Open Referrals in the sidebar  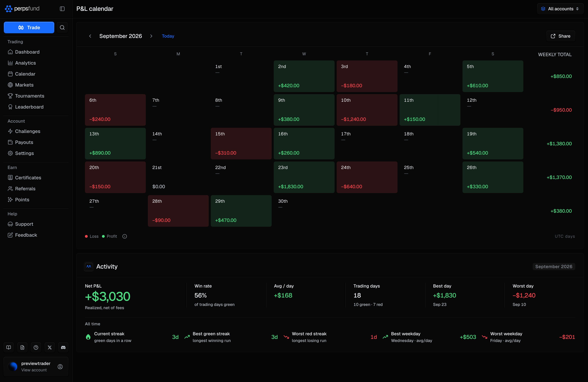click(36, 189)
